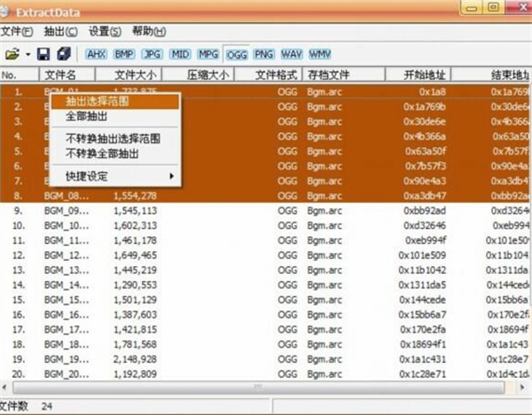532x415 pixels.
Task: Toggle the AHX format filter
Action: (96, 54)
